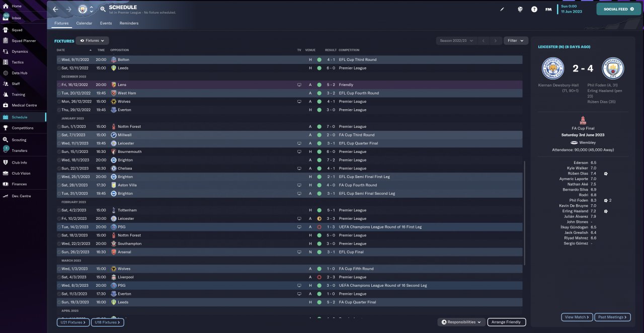Click the View Match button
The width and height of the screenshot is (644, 333).
pyautogui.click(x=577, y=317)
